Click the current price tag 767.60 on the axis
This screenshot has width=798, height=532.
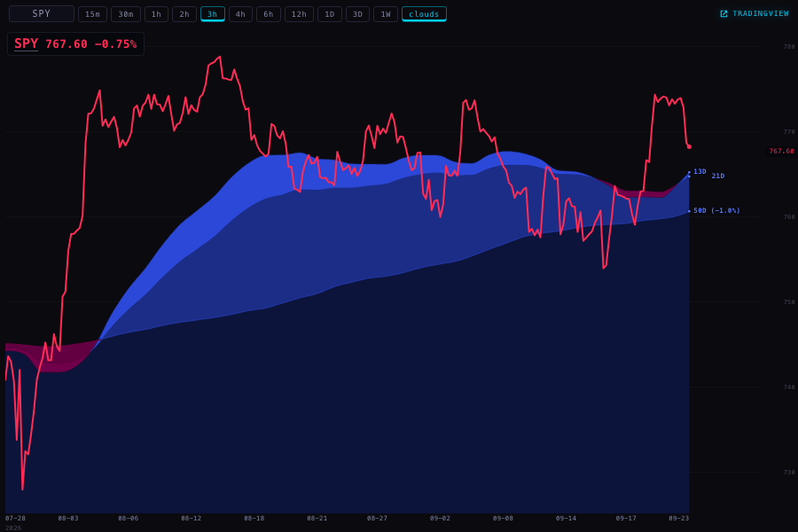click(781, 152)
